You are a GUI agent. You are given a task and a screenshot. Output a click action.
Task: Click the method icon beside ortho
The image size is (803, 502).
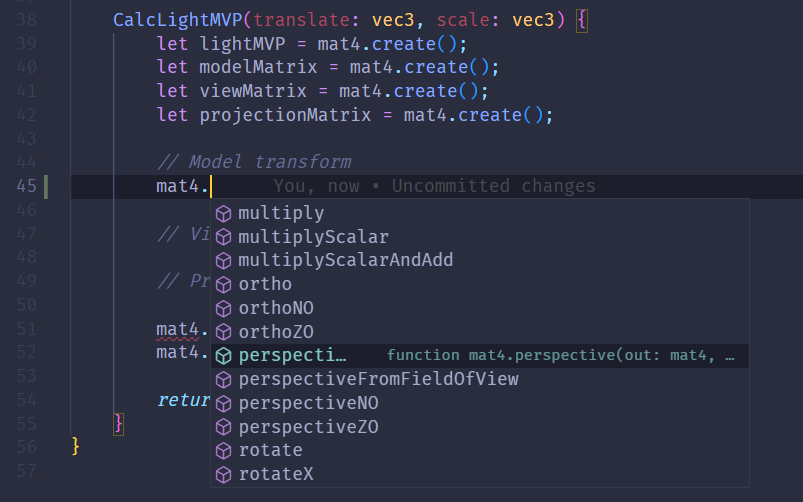tap(223, 284)
